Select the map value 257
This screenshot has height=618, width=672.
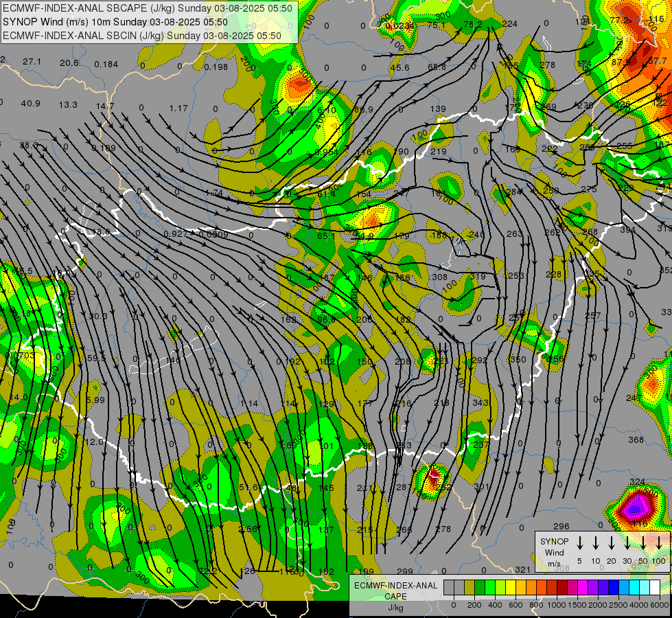click(x=593, y=316)
